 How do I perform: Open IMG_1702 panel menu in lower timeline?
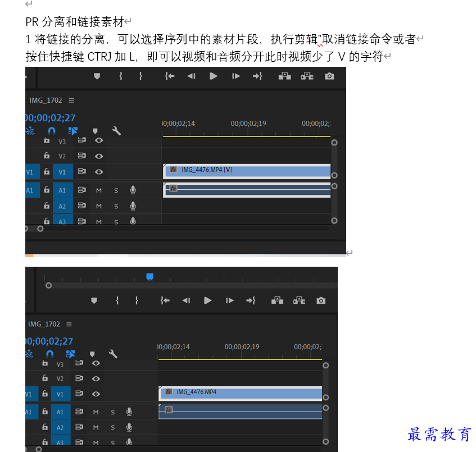[x=69, y=325]
